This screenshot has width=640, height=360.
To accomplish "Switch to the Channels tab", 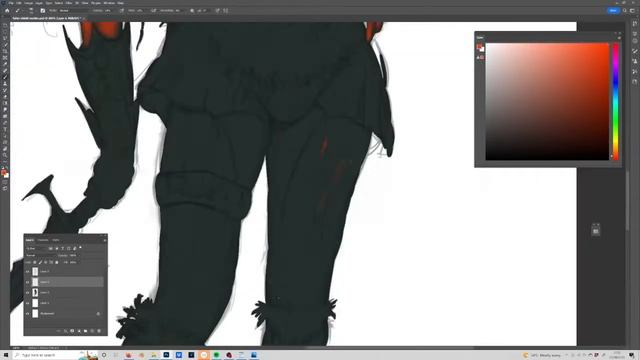I will (x=43, y=240).
